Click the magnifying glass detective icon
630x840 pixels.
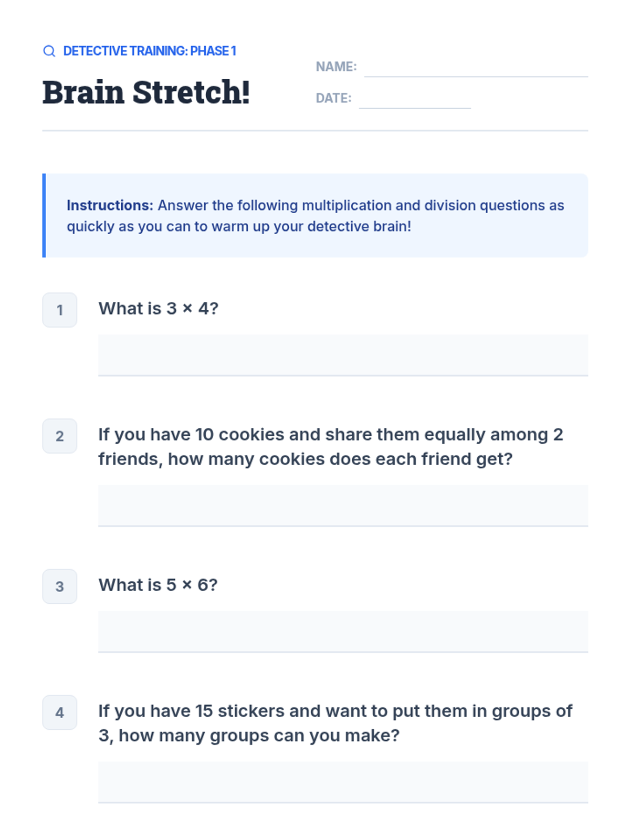coord(49,51)
